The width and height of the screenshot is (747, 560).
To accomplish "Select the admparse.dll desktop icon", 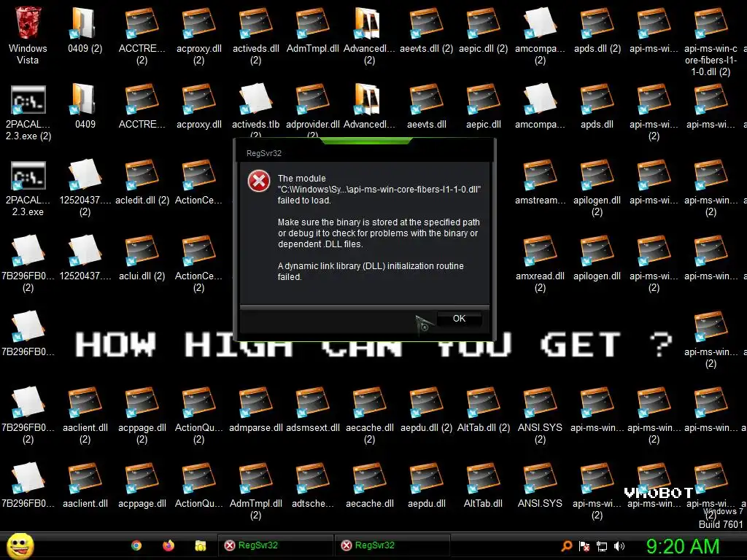I will [255, 409].
